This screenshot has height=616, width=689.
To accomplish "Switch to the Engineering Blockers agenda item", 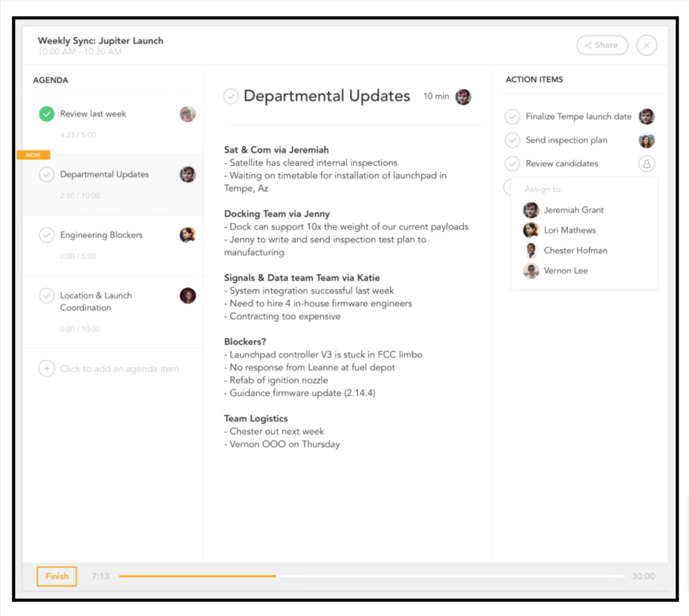I will pos(101,235).
